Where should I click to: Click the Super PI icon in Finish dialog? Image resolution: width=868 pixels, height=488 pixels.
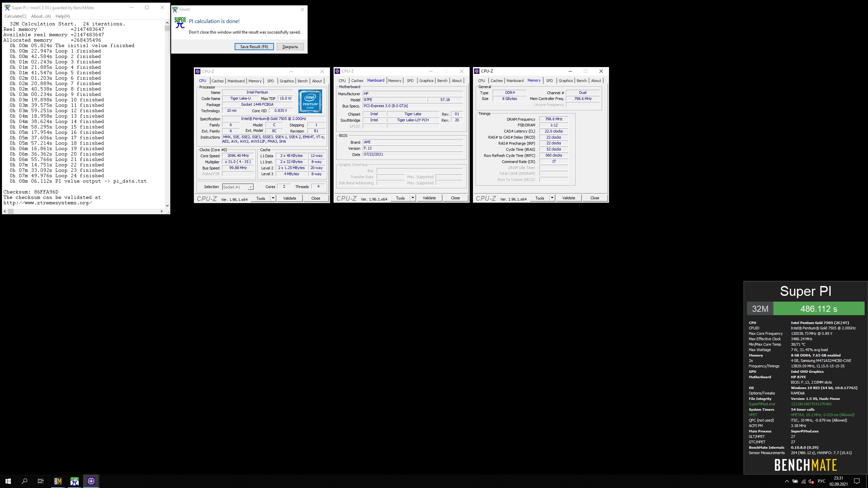pyautogui.click(x=180, y=23)
